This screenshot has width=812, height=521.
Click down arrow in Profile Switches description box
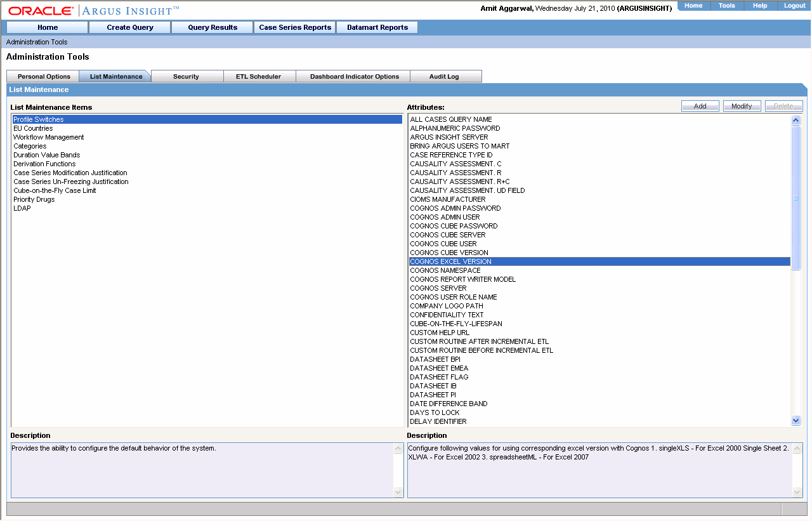tap(398, 492)
